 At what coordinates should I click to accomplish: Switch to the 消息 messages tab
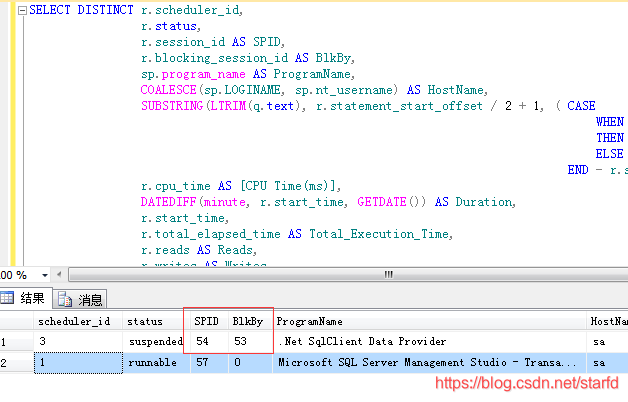tap(80, 299)
